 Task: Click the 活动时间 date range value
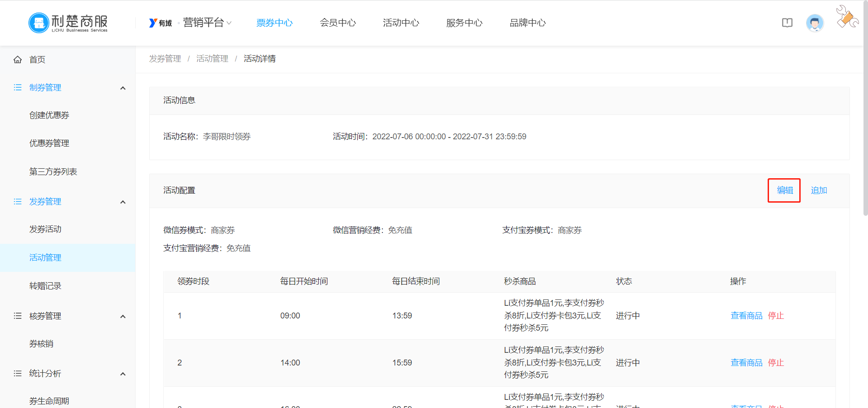[x=449, y=137]
